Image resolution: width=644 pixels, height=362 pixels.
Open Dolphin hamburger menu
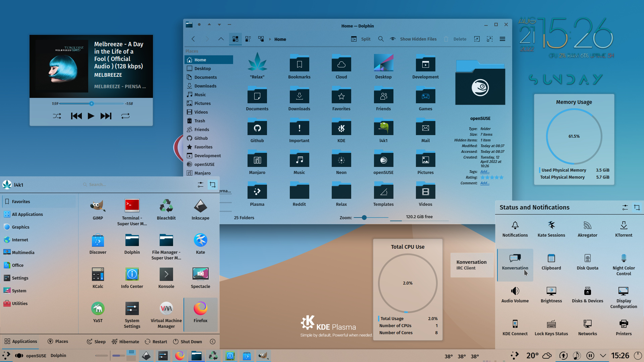(x=502, y=39)
